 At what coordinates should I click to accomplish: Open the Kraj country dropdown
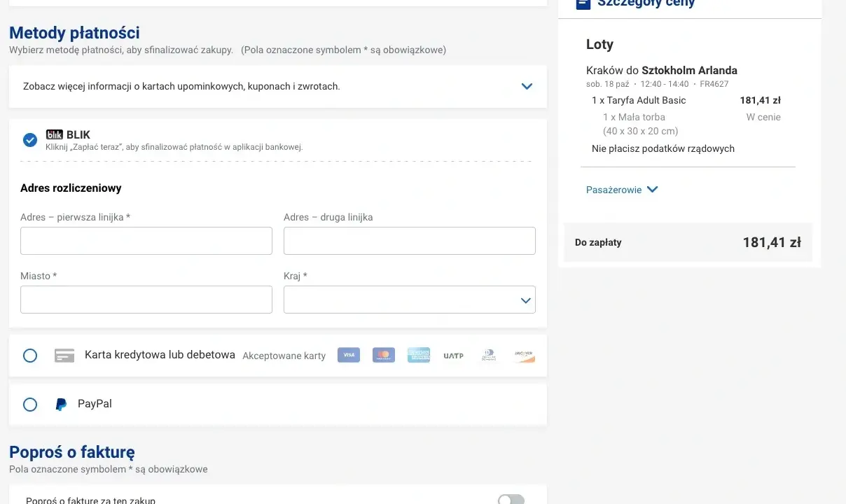[x=410, y=300]
